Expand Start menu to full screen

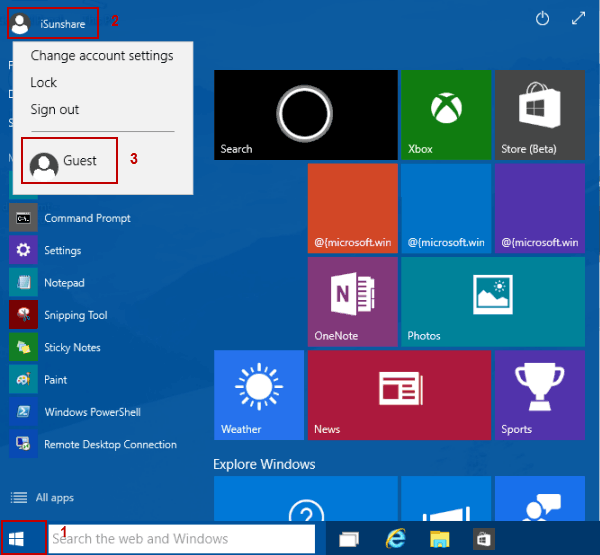coord(578,19)
